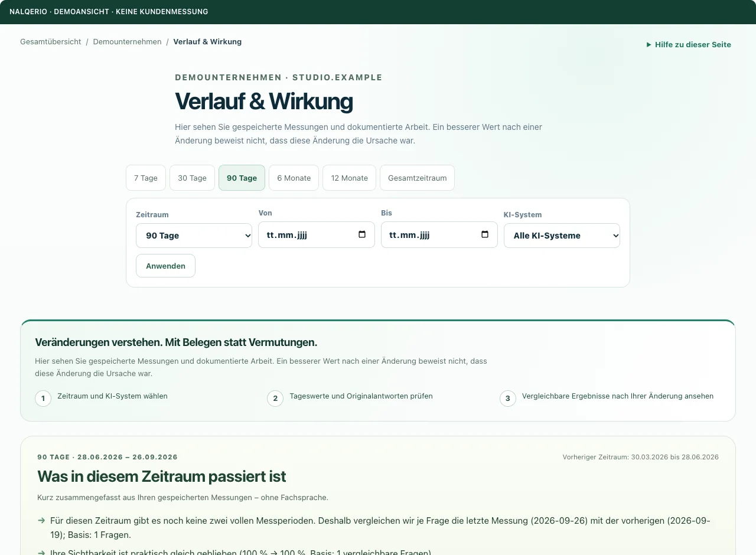Click the 'Veränderungen verstehen. Mit Belegen statt Vermutungen.' heading
This screenshot has height=555, width=756.
176,342
